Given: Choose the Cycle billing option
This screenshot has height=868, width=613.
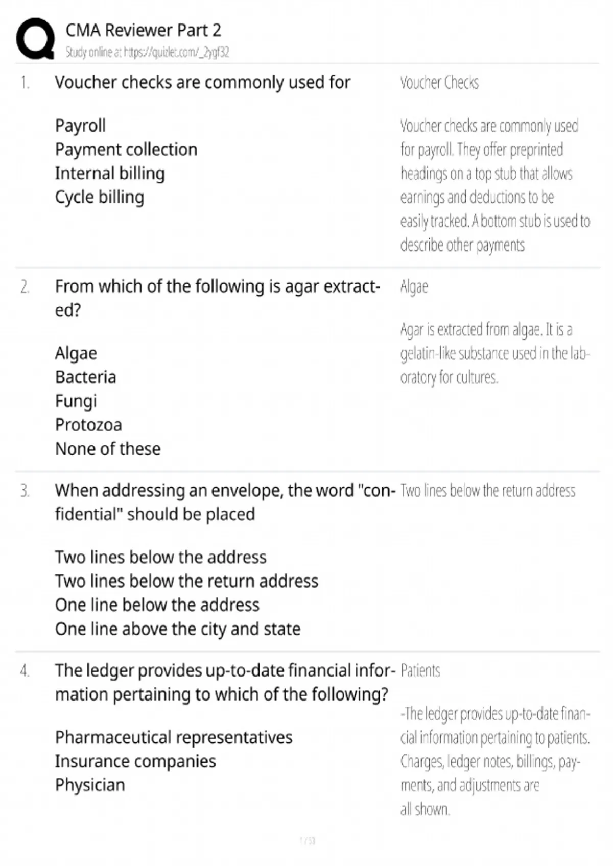Looking at the screenshot, I should point(100,197).
